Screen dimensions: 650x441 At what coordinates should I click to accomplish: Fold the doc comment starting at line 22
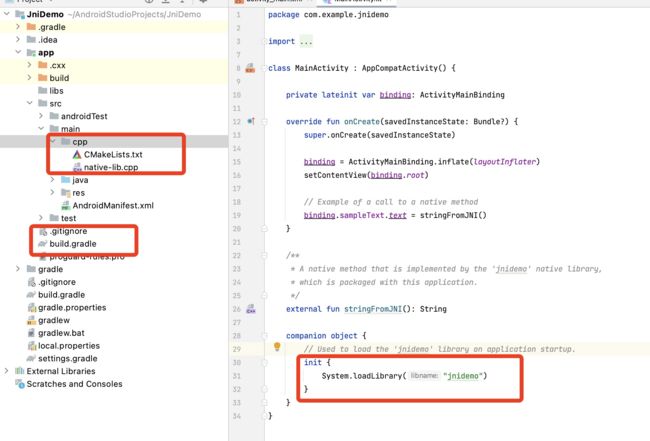click(264, 255)
